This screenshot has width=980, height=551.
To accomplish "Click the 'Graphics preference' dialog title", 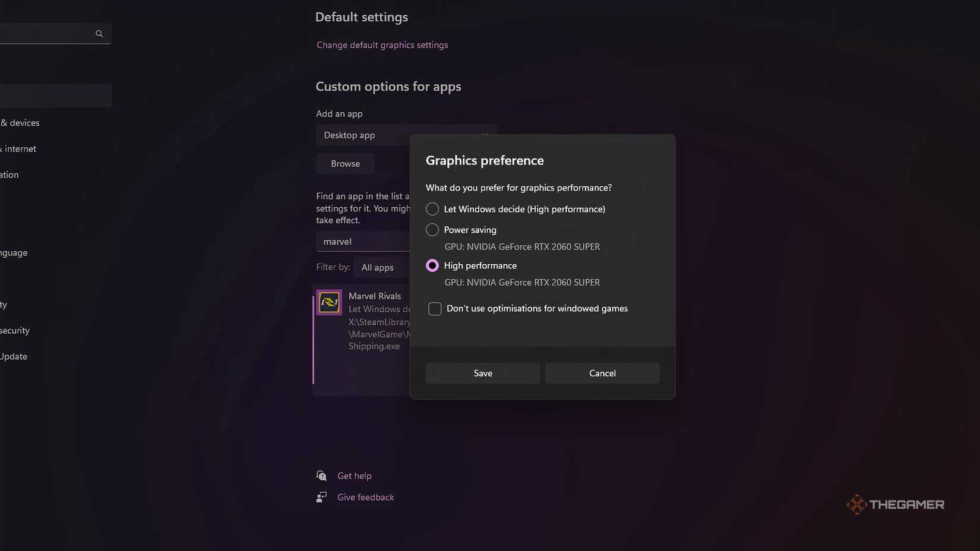I will tap(485, 160).
